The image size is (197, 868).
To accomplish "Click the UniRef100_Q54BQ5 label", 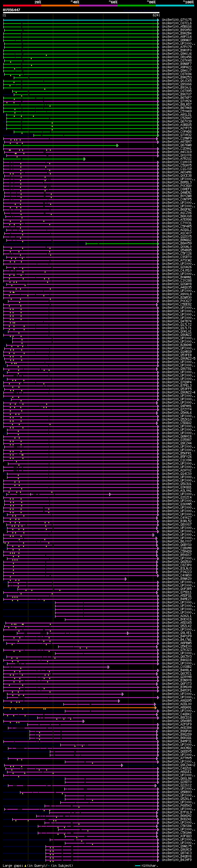I will 177,250.
